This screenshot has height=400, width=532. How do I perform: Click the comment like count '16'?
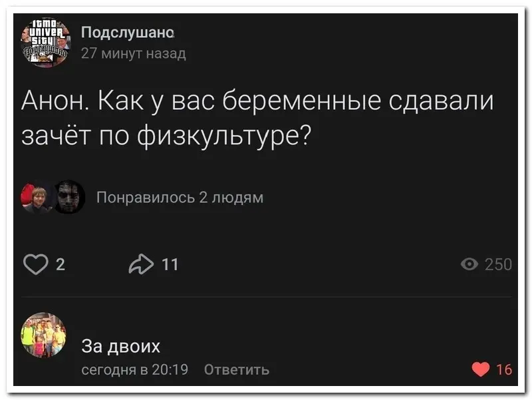[x=504, y=369]
